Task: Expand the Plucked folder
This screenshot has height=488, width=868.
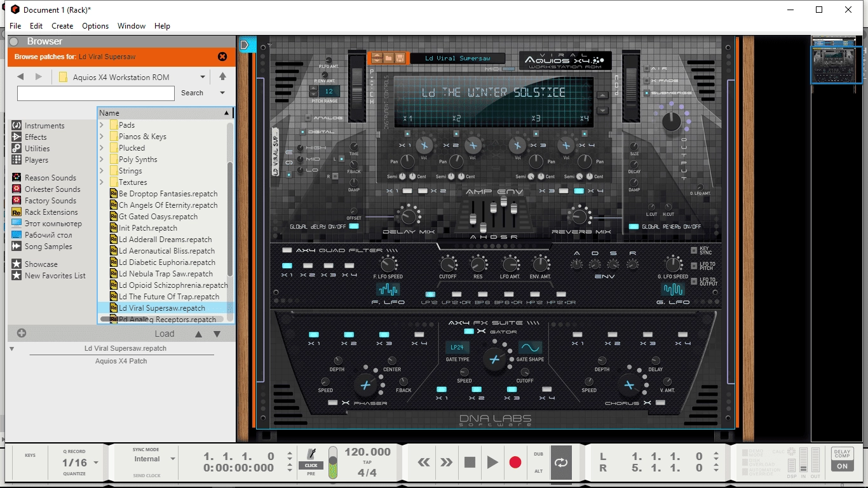Action: point(102,148)
